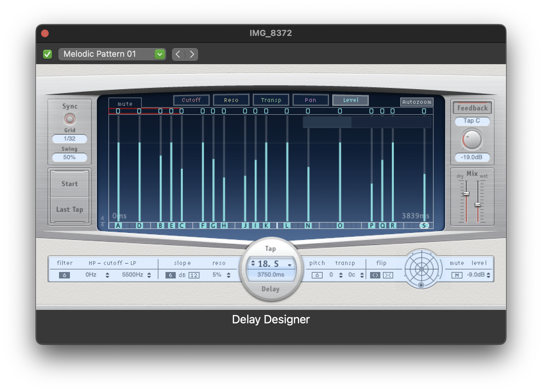Toggle mute button above tap L
Viewport: 542px width, 392px height.
pyautogui.click(x=287, y=111)
